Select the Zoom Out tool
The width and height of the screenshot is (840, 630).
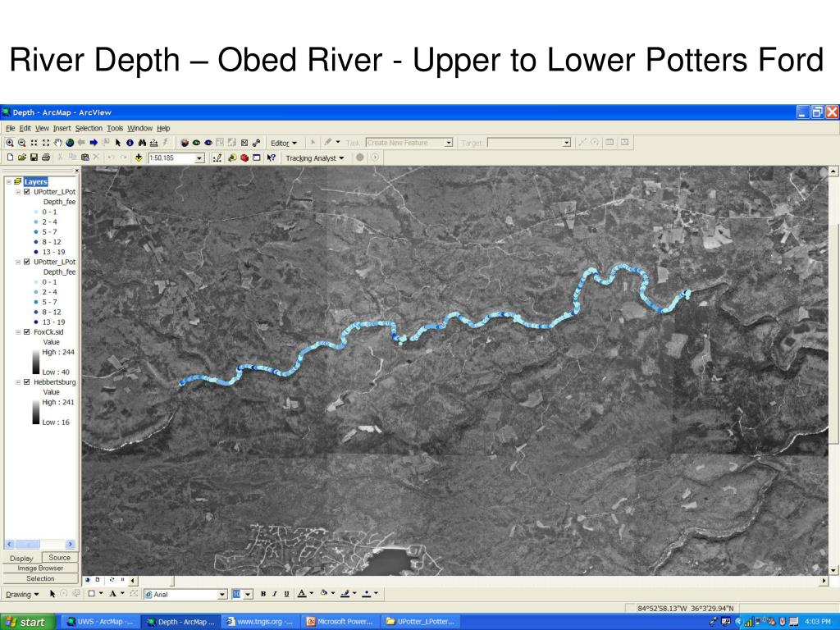click(x=22, y=143)
